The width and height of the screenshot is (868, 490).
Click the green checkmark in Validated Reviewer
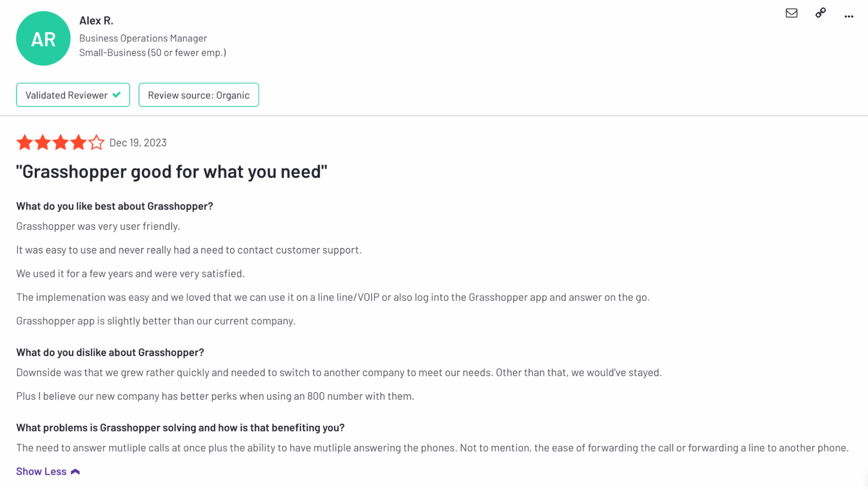click(117, 95)
